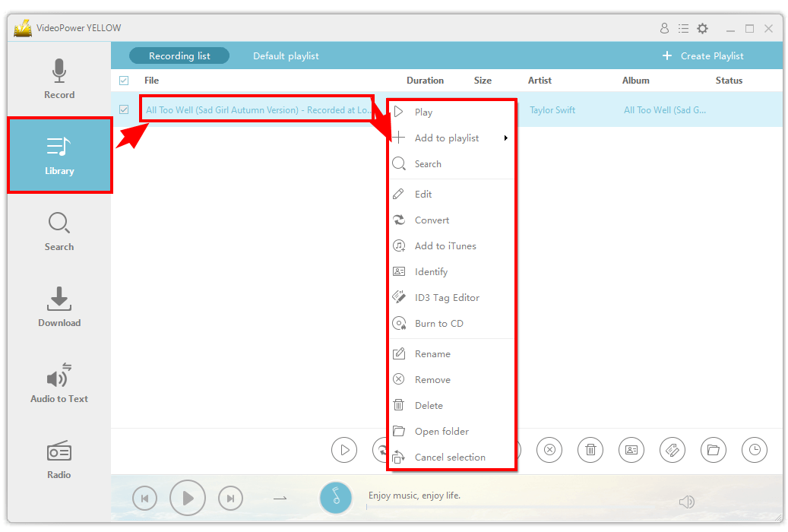
Task: Open the Record section in the sidebar
Action: (x=59, y=79)
